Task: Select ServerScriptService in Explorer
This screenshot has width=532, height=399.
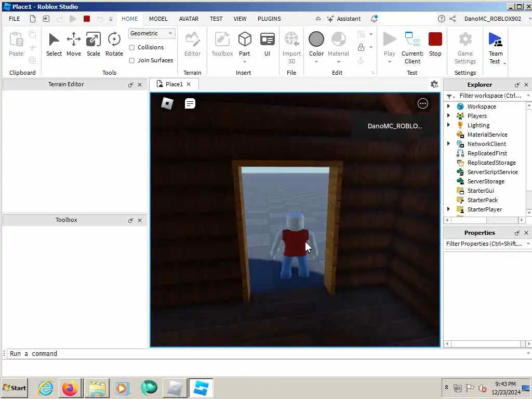Action: click(493, 172)
